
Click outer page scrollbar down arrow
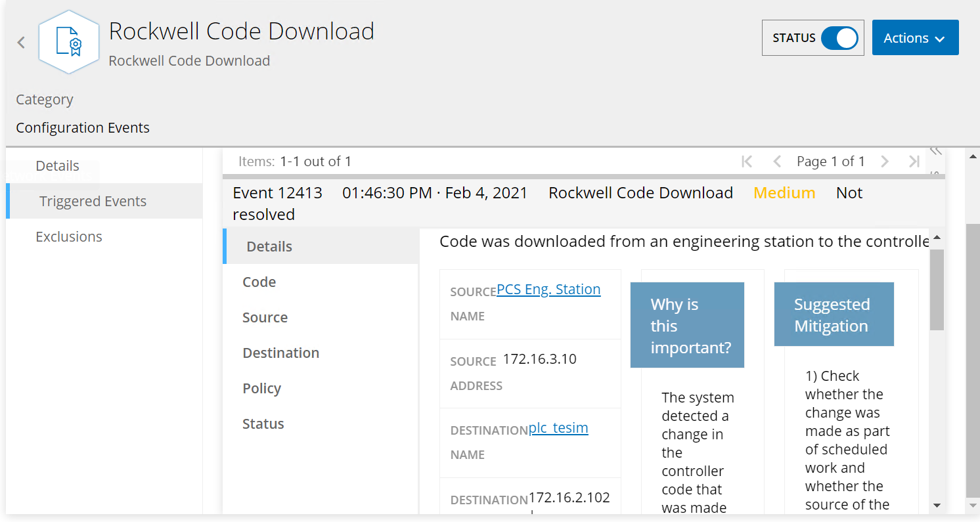(x=973, y=506)
